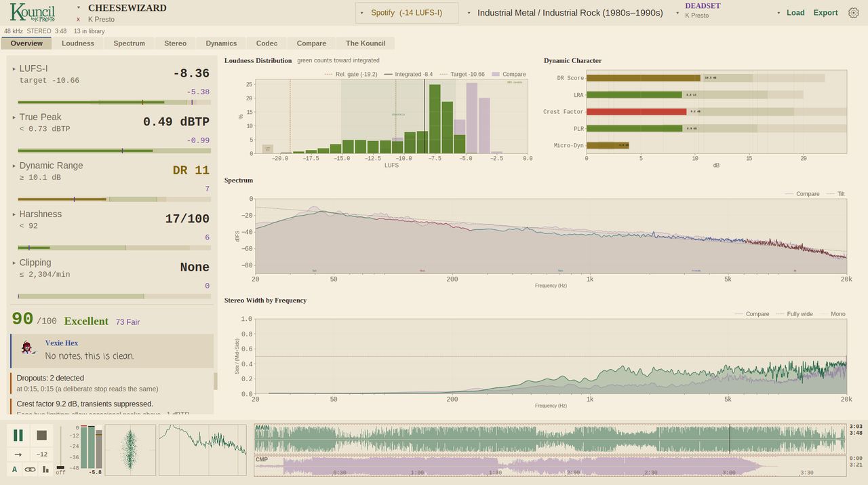Click the stereo vectorscope display
The height and width of the screenshot is (485, 868).
point(130,450)
